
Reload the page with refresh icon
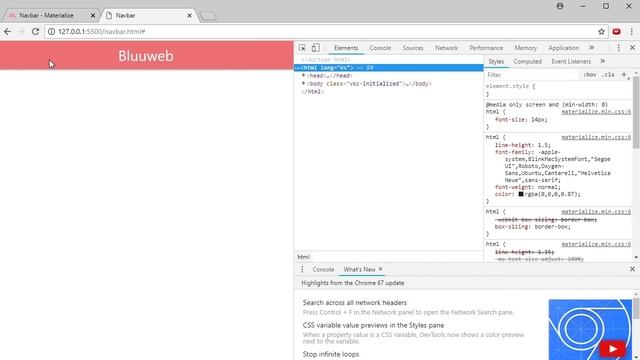[36, 31]
